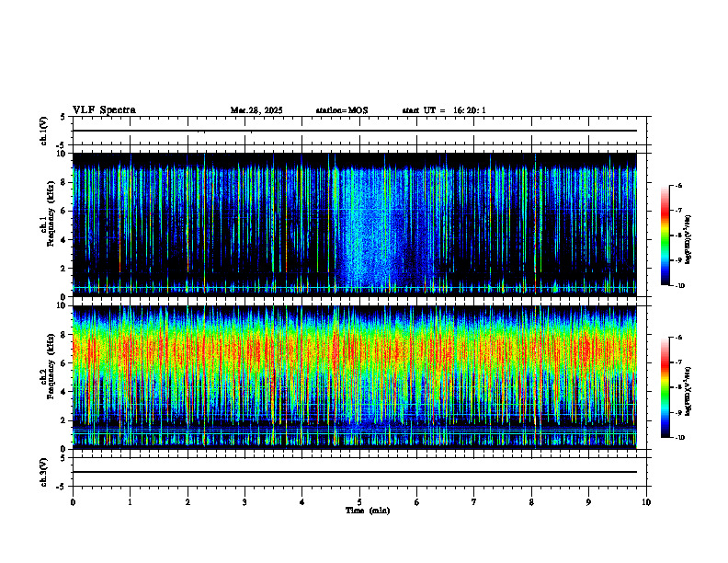Click the ch.1 voltage waveform trace line
Image resolution: width=728 pixels, height=563 pixels.
pyautogui.click(x=354, y=131)
